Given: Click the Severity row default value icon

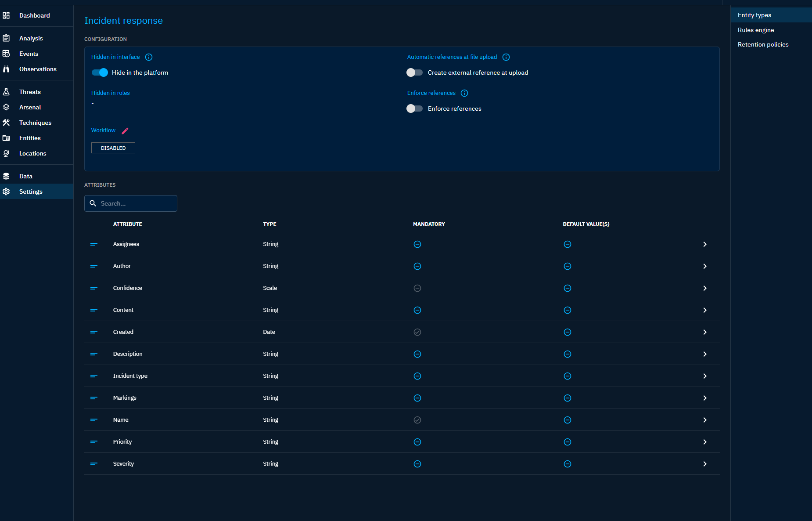Looking at the screenshot, I should pyautogui.click(x=568, y=464).
